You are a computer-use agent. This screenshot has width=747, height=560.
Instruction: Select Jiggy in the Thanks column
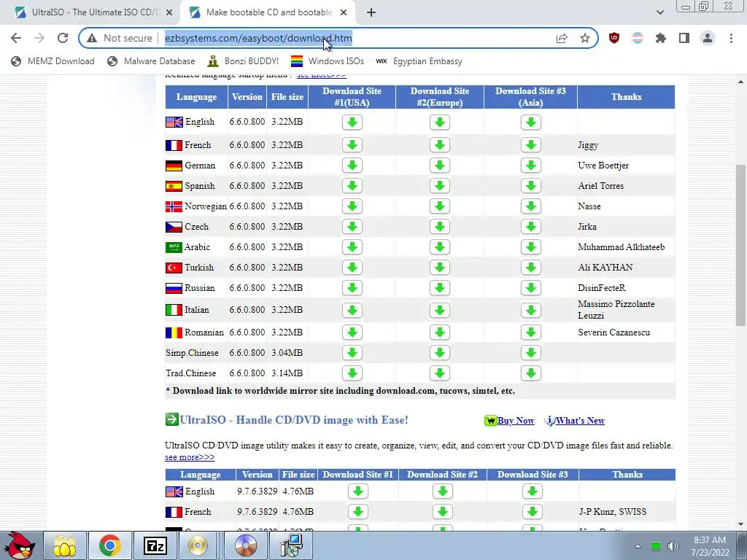coord(588,145)
